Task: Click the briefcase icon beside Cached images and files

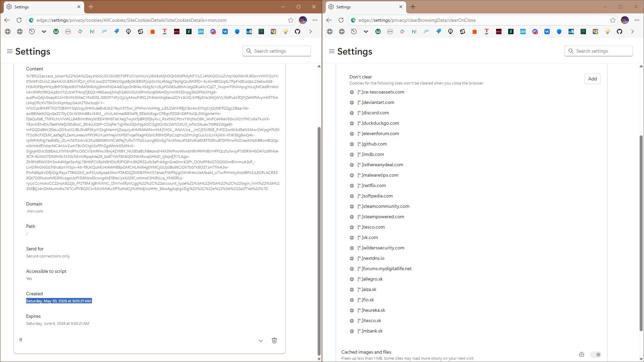Action: click(582, 355)
